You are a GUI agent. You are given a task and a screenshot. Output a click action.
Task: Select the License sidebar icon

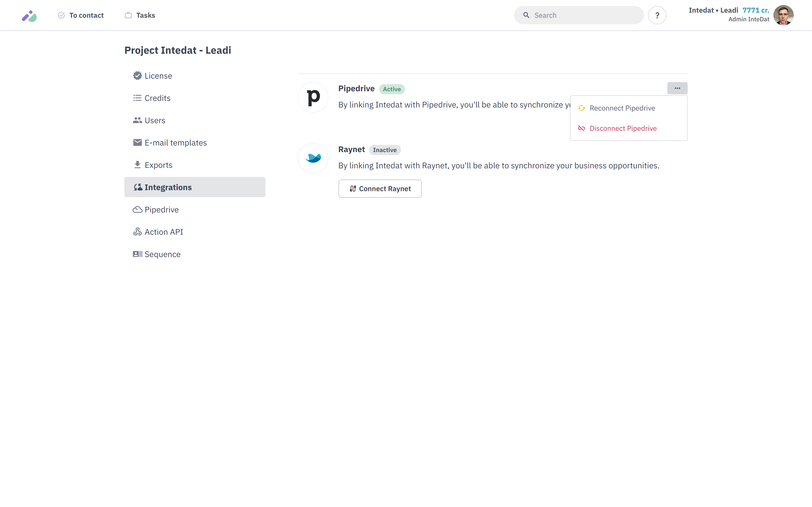tap(137, 76)
